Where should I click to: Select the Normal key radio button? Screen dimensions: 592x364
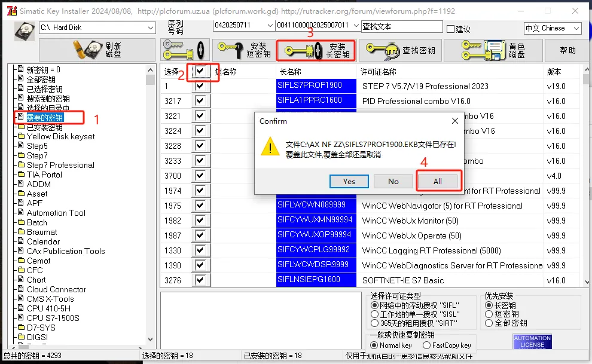point(374,345)
